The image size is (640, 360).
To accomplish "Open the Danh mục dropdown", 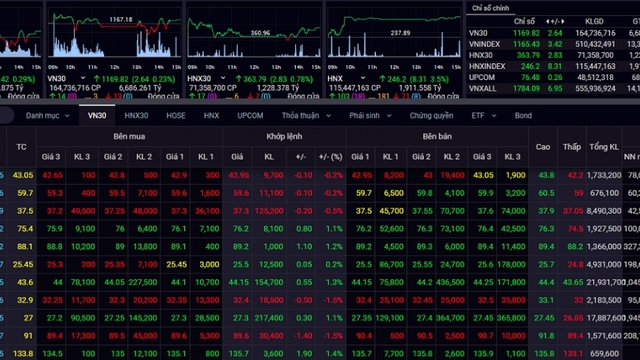I will (47, 116).
